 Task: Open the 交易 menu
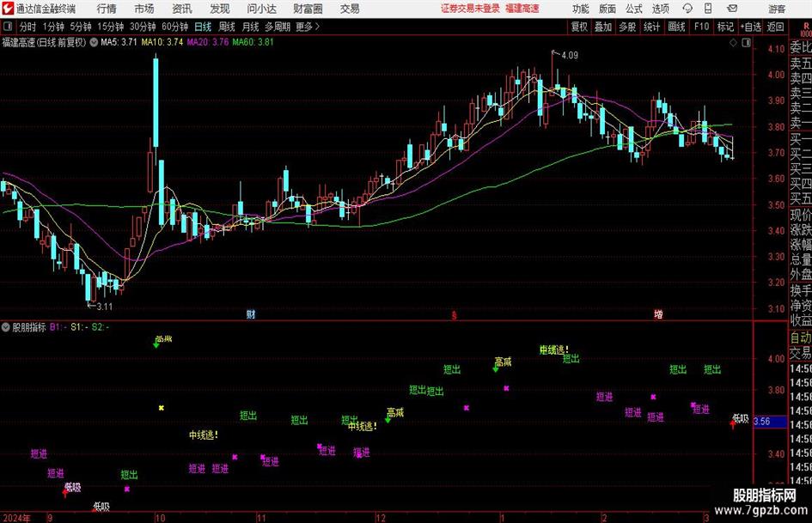click(350, 9)
